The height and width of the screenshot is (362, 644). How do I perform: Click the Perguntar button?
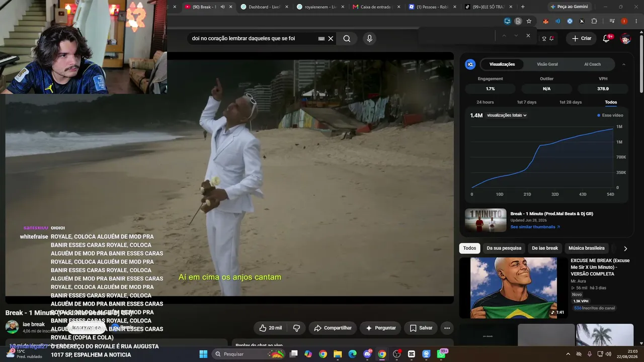(380, 328)
